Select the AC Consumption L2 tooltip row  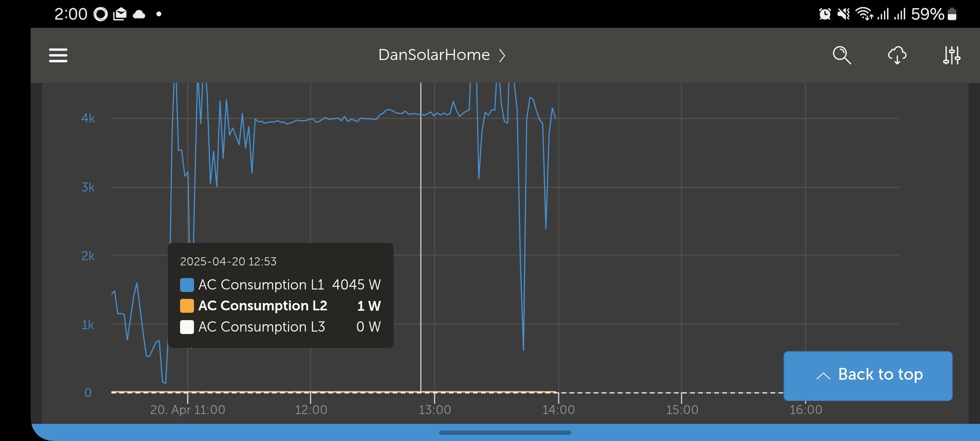tap(280, 306)
